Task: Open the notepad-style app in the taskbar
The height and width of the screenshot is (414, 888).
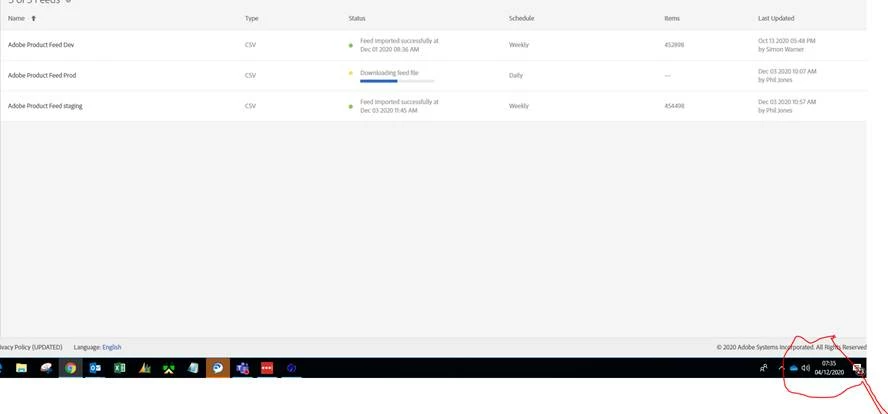Action: pos(193,368)
